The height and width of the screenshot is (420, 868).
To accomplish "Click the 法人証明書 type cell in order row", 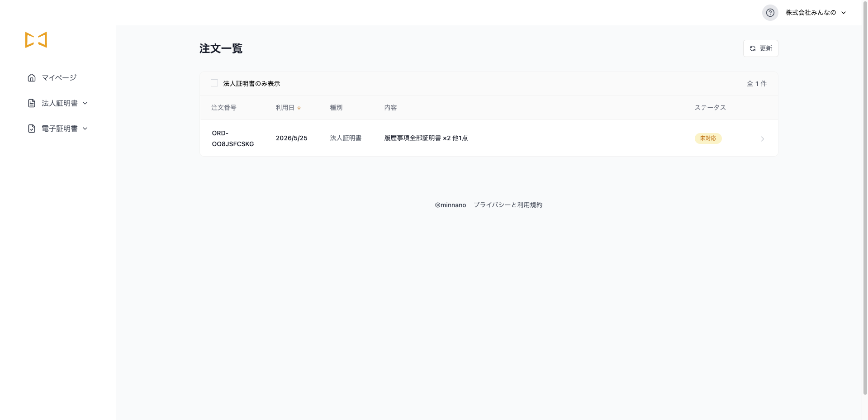I will [x=346, y=138].
